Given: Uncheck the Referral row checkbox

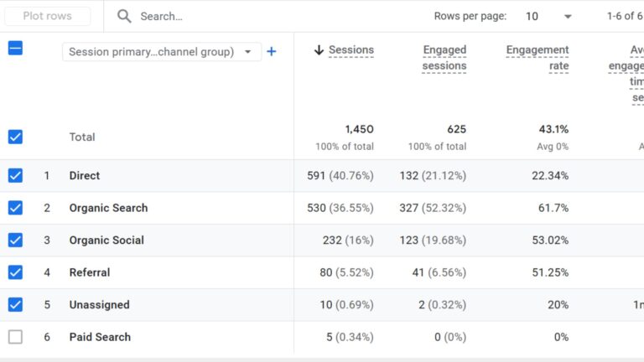Looking at the screenshot, I should (x=15, y=272).
